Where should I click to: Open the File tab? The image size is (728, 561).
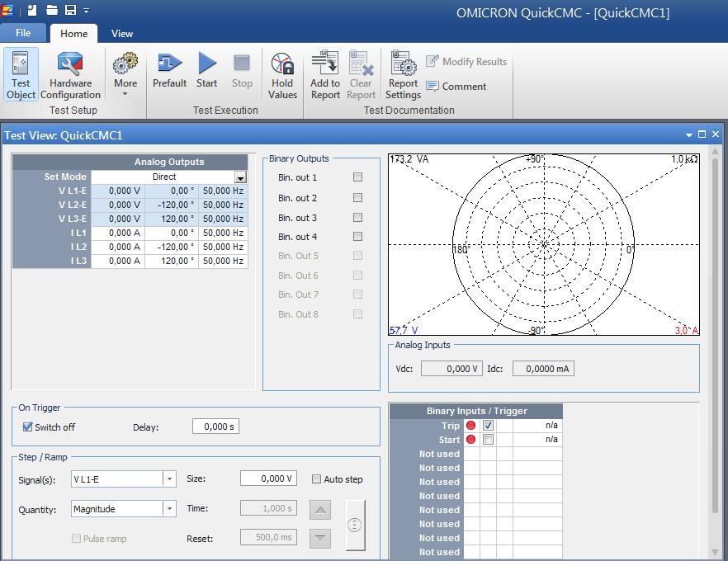pos(23,33)
